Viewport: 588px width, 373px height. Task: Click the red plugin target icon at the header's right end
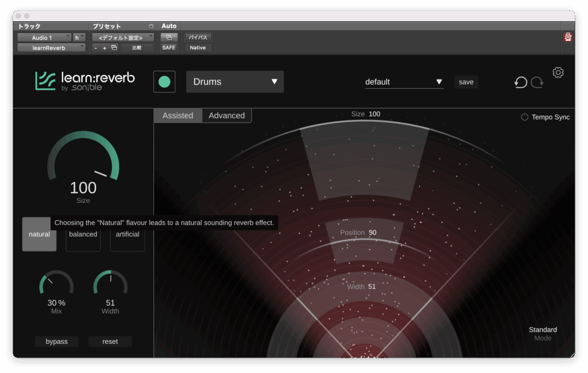pyautogui.click(x=568, y=37)
